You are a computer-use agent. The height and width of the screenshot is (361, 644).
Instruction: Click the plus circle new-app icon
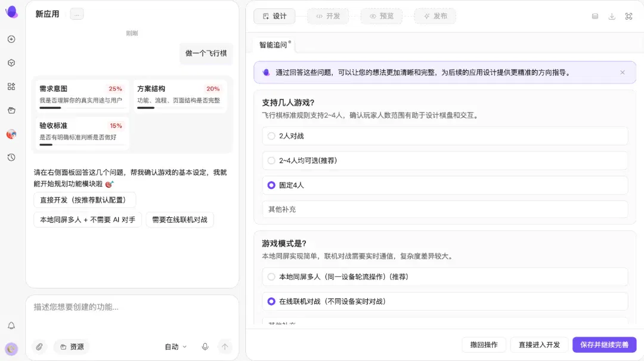(x=11, y=39)
